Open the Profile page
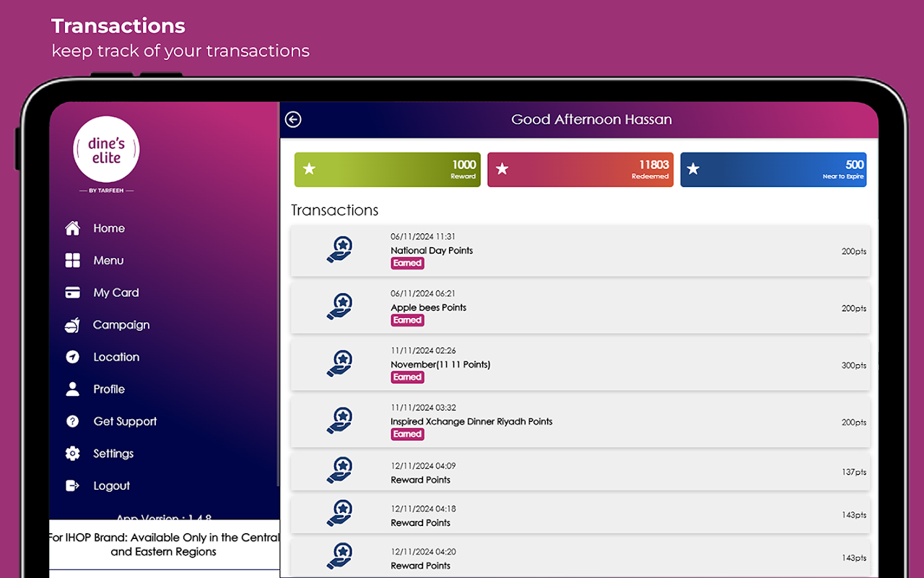Viewport: 924px width, 578px height. [x=109, y=389]
